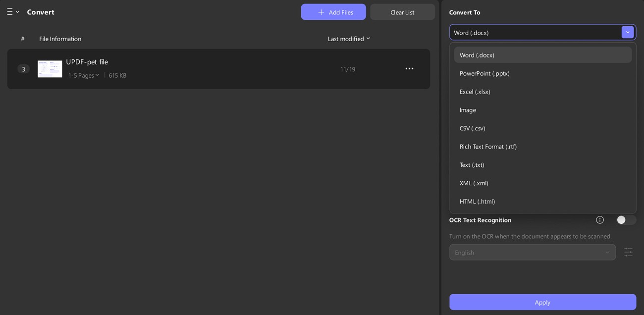The width and height of the screenshot is (644, 315).
Task: Select Excel (.xlsx) format
Action: click(x=475, y=92)
